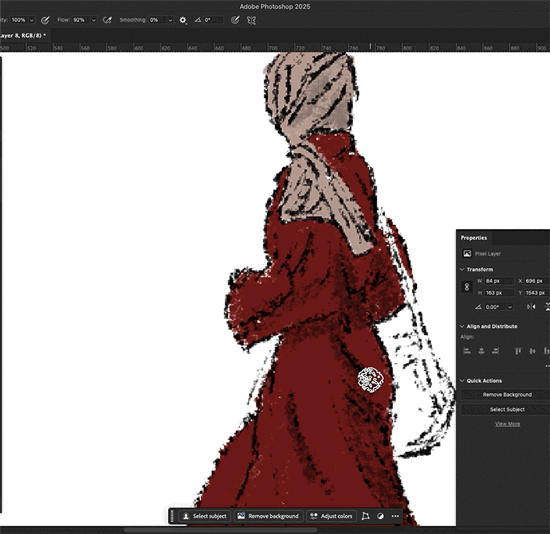This screenshot has height=534, width=550.
Task: Switch to the Properties panel tab
Action: pyautogui.click(x=474, y=238)
